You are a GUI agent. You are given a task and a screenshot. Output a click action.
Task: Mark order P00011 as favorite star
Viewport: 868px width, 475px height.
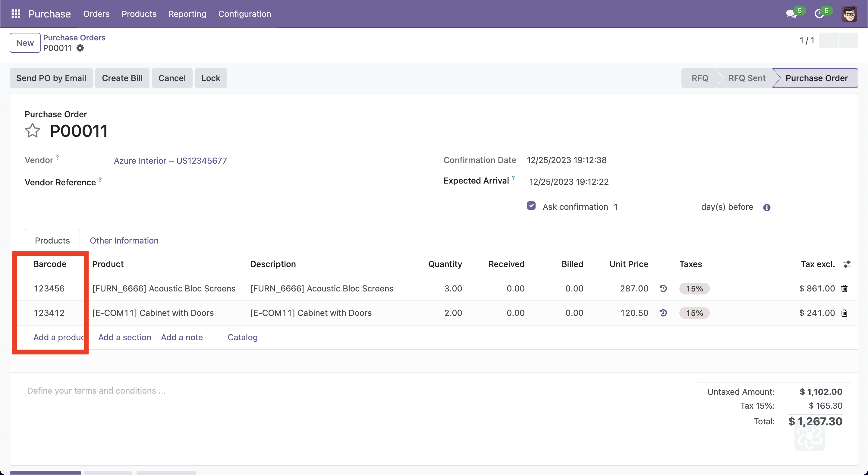coord(32,131)
